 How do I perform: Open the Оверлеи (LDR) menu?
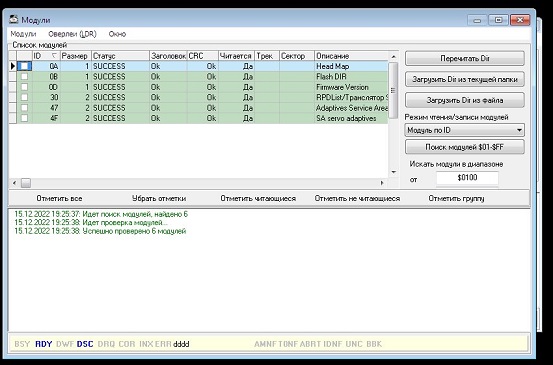tap(72, 34)
